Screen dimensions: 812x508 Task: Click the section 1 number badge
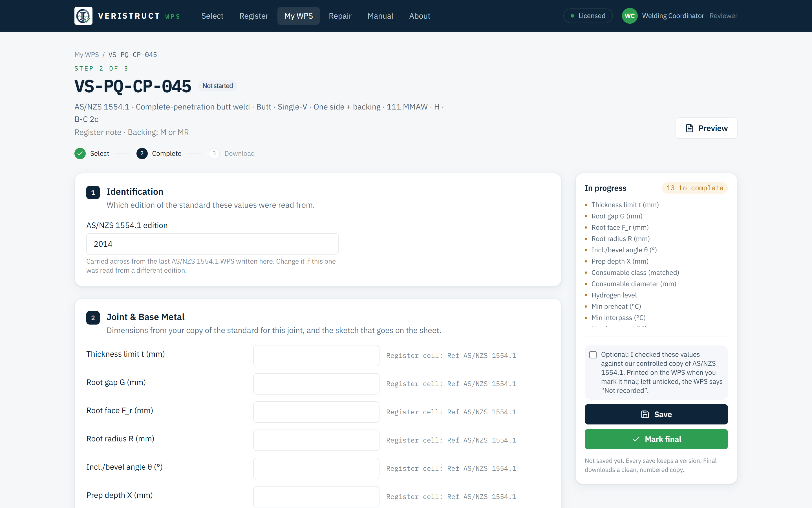(x=93, y=192)
